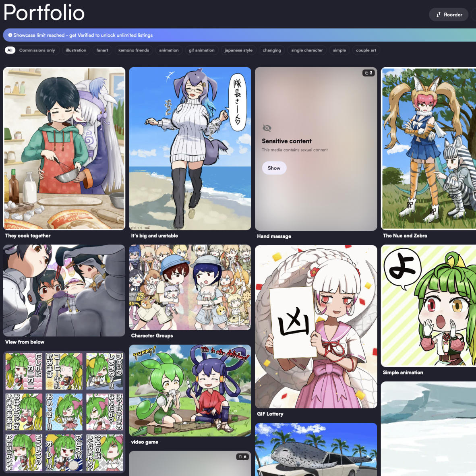The width and height of the screenshot is (476, 476).
Task: Open the "GIF Lottery" artwork
Action: click(316, 326)
